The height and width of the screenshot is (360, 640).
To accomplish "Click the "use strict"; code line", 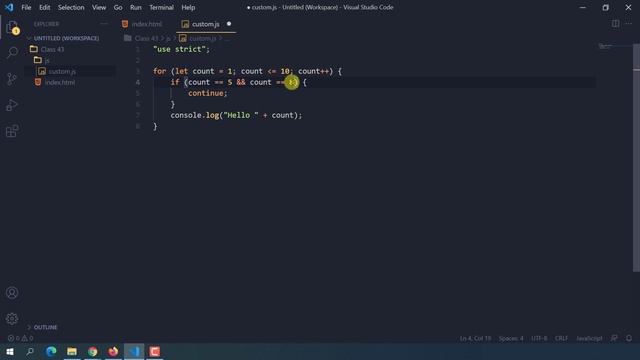I will (181, 49).
